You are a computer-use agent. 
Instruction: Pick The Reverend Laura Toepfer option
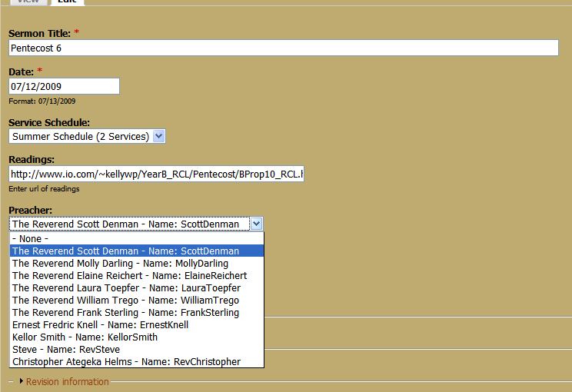click(x=137, y=288)
